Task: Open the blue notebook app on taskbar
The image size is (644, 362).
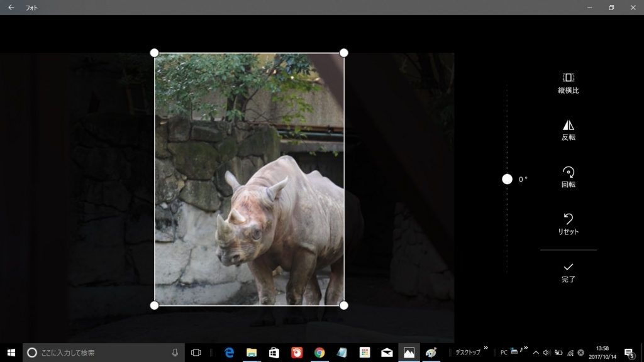Action: coord(341,353)
